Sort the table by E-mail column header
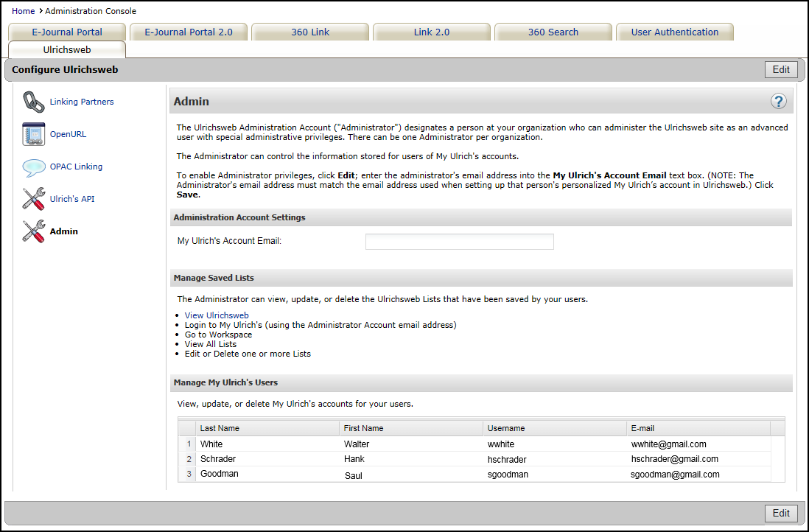Screen dimensions: 809x532 pyautogui.click(x=642, y=428)
